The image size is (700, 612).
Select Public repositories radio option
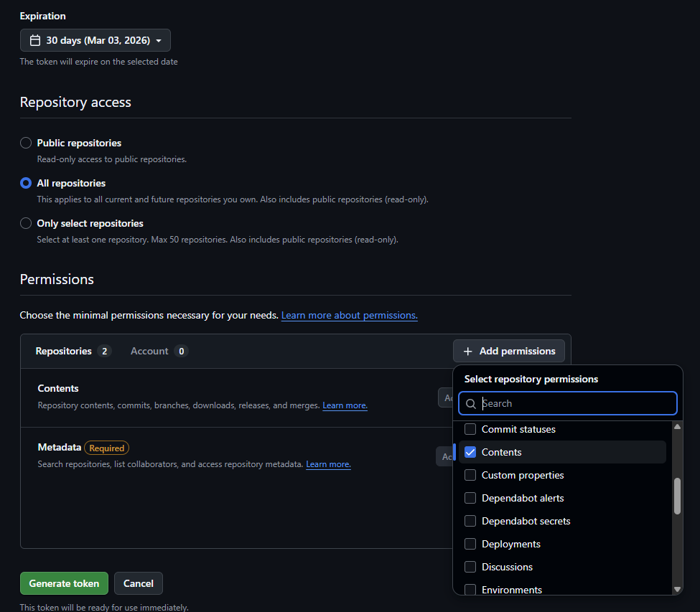[x=26, y=143]
